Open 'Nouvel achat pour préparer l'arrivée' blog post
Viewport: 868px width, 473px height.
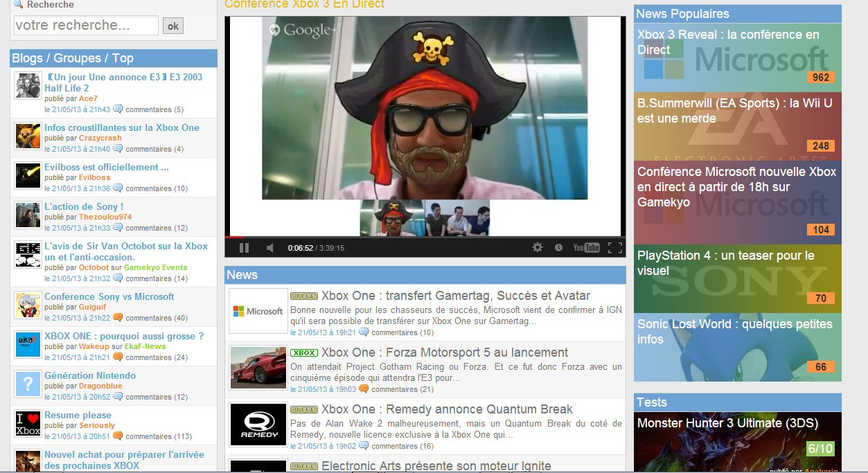124,460
